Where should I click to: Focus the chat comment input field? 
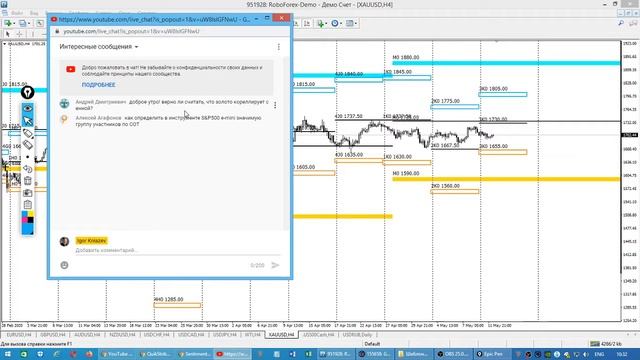[x=178, y=250]
